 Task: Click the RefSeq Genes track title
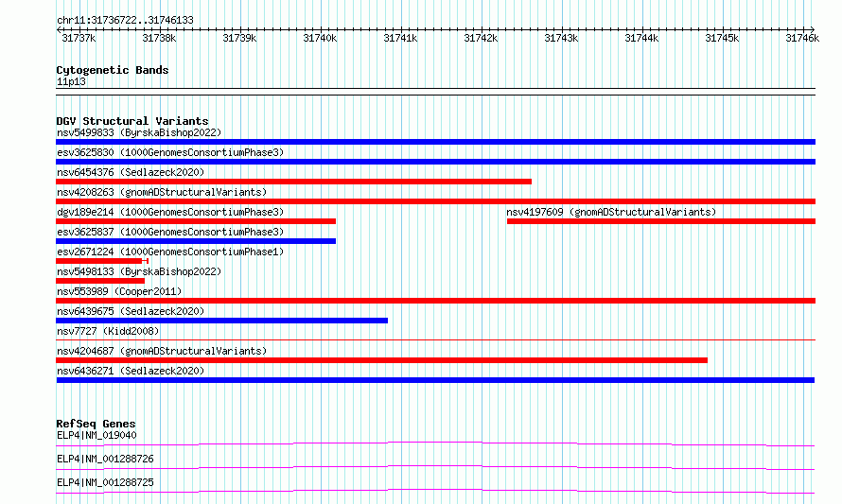pos(96,424)
